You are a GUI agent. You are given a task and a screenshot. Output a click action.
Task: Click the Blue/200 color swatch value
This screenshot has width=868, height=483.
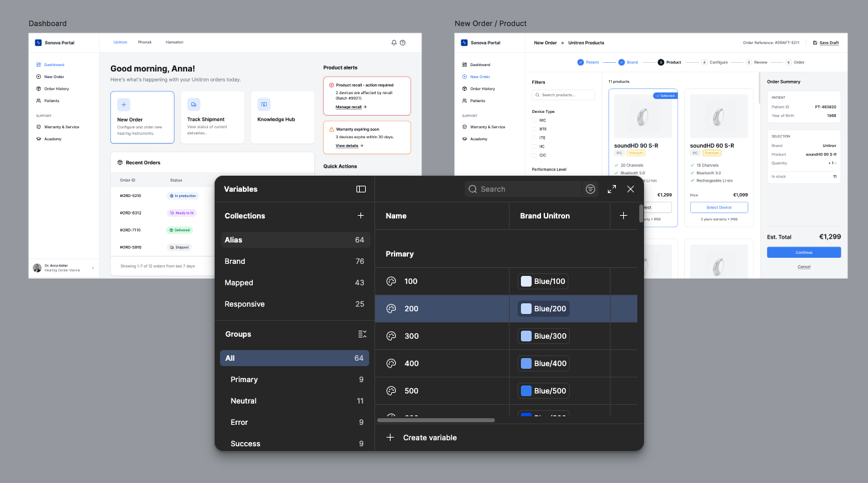tap(544, 309)
